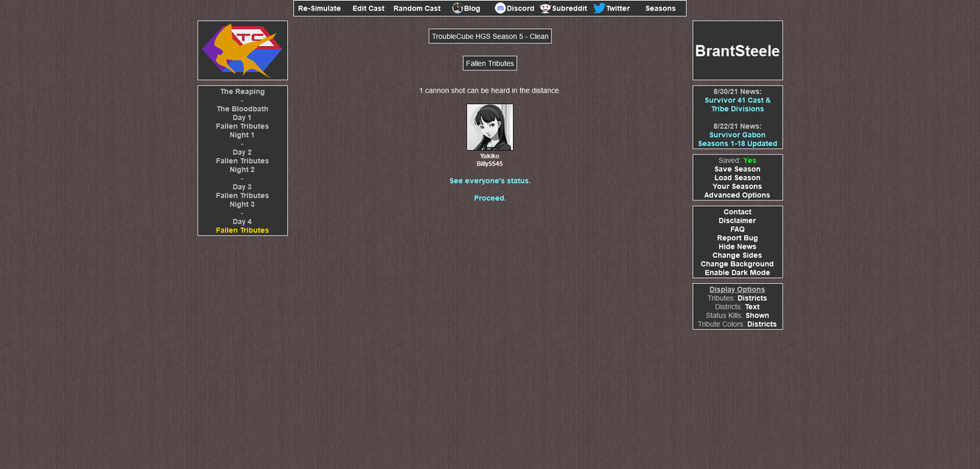Open Night 2 events
This screenshot has height=469, width=980.
(243, 170)
